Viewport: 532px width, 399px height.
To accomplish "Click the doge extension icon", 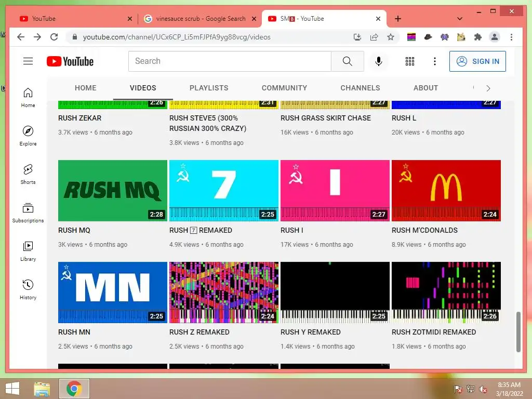I will tap(461, 37).
